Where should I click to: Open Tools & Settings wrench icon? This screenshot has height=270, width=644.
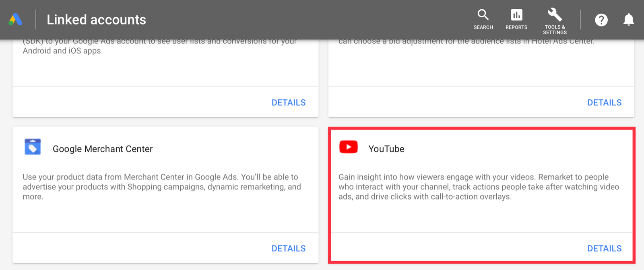click(555, 15)
